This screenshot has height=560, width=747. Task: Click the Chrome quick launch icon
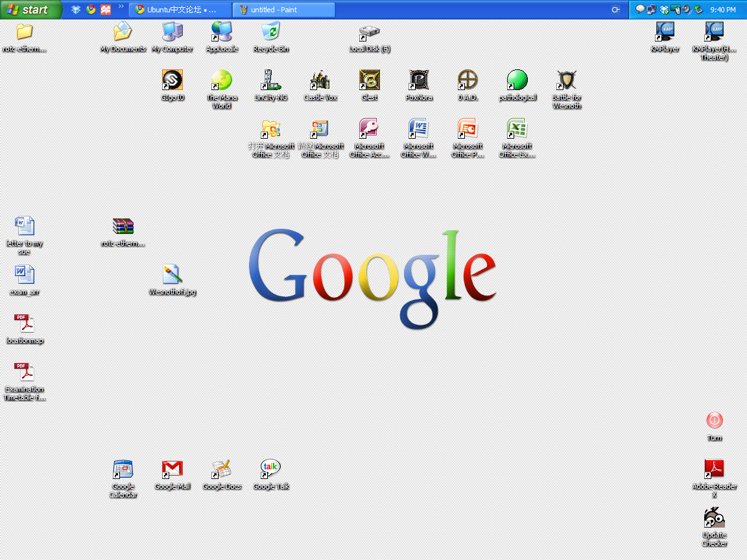[x=91, y=10]
